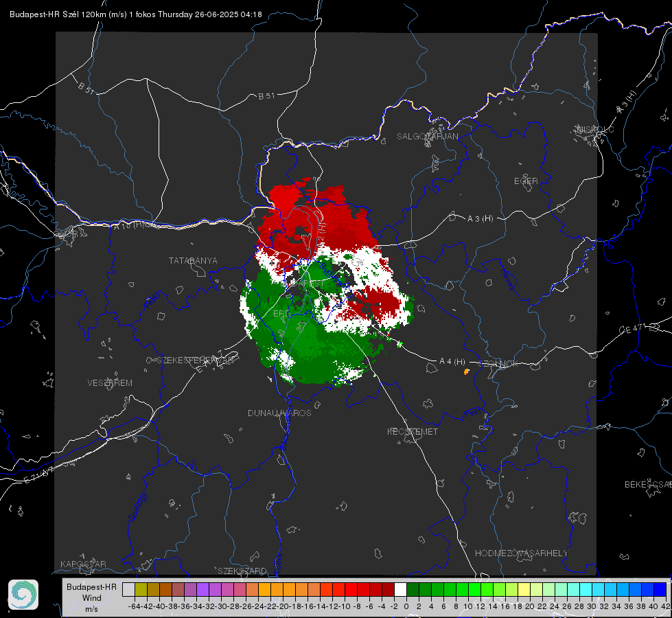Click the HÓDMEZŐVÁSÁRHELY city label
This screenshot has width=672, height=618.
pos(521,553)
